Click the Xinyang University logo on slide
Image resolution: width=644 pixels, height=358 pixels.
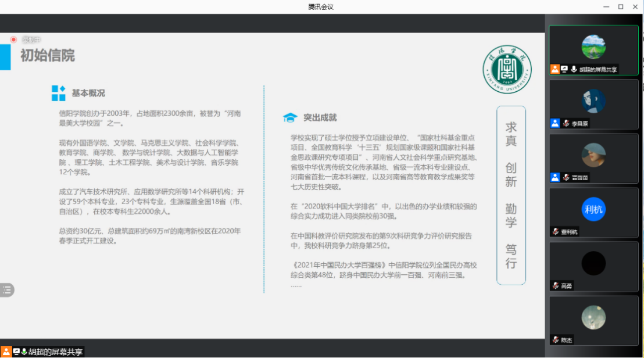(x=507, y=70)
